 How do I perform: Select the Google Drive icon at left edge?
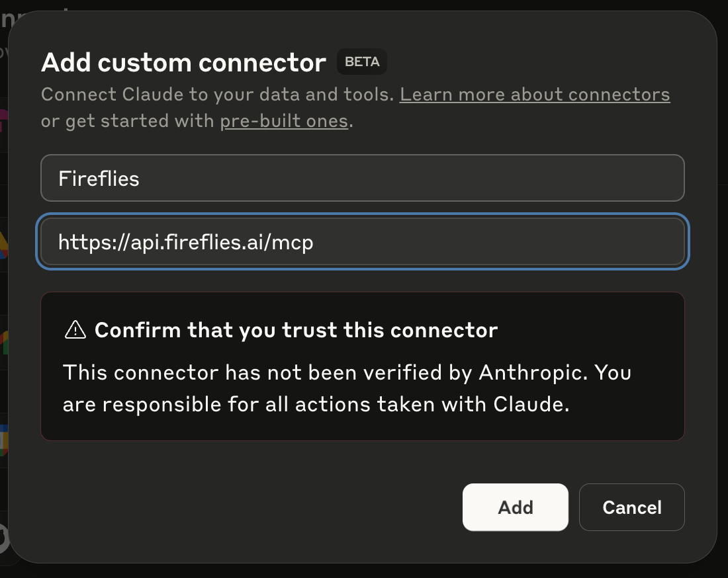coord(4,245)
